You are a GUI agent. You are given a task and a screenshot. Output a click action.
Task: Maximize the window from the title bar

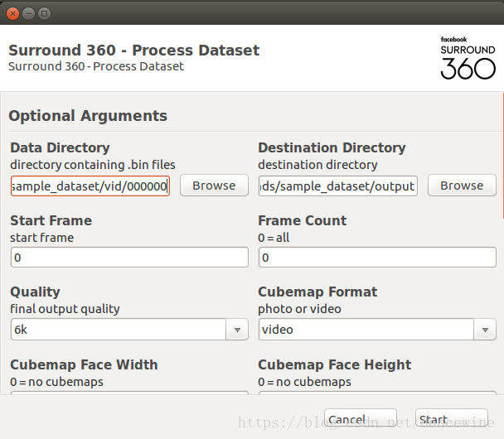pos(45,13)
